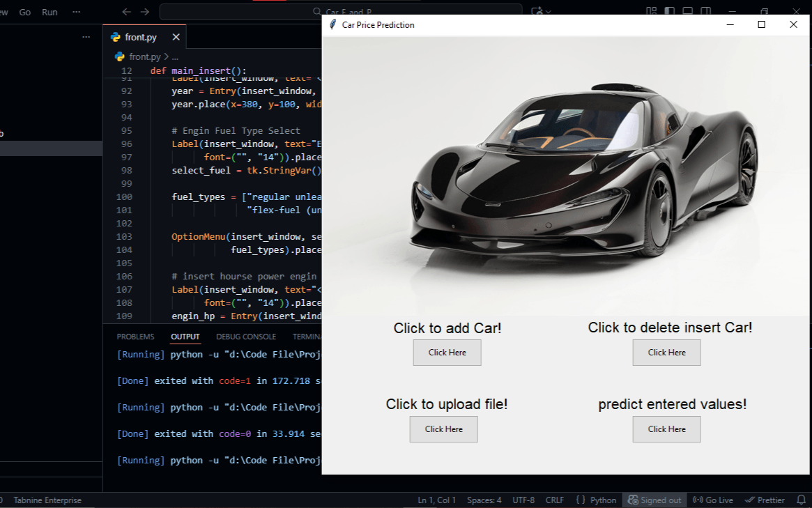Screen dimensions: 812x508
Task: Close the front.py editor tab
Action: (176, 38)
